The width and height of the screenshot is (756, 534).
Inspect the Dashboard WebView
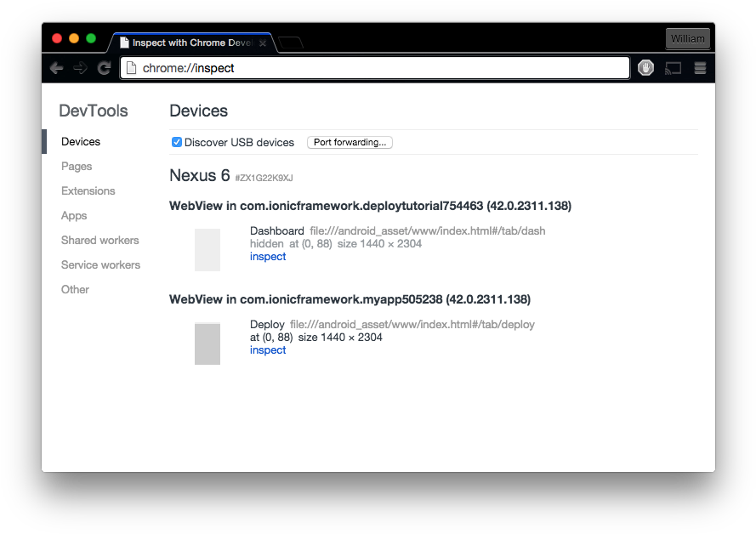268,256
